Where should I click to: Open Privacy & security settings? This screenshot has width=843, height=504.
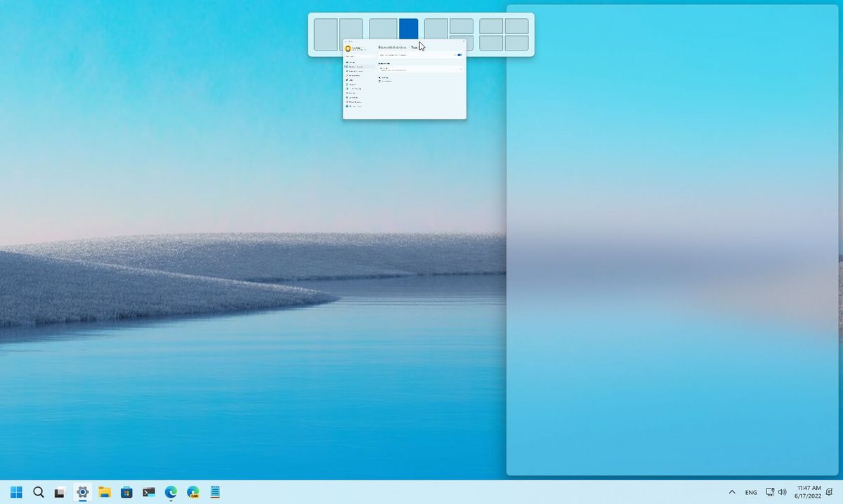point(356,102)
